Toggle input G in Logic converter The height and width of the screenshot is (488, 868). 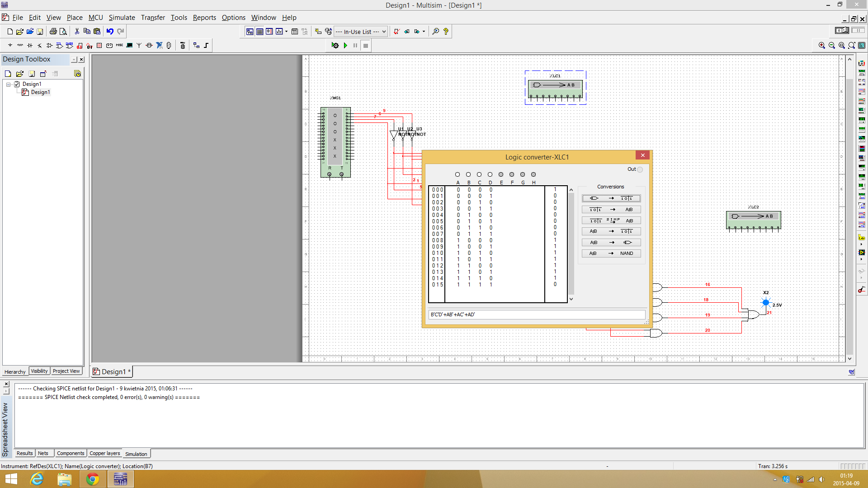point(523,174)
